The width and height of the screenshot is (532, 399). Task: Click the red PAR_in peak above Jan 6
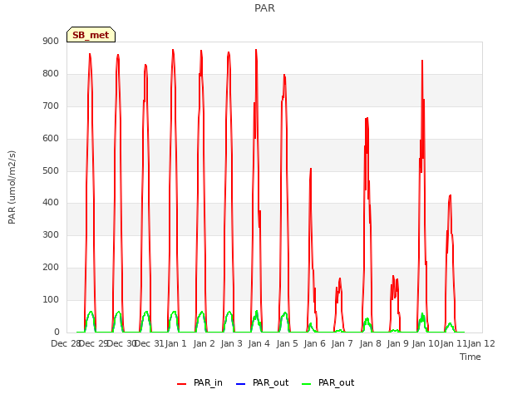[x=310, y=170]
